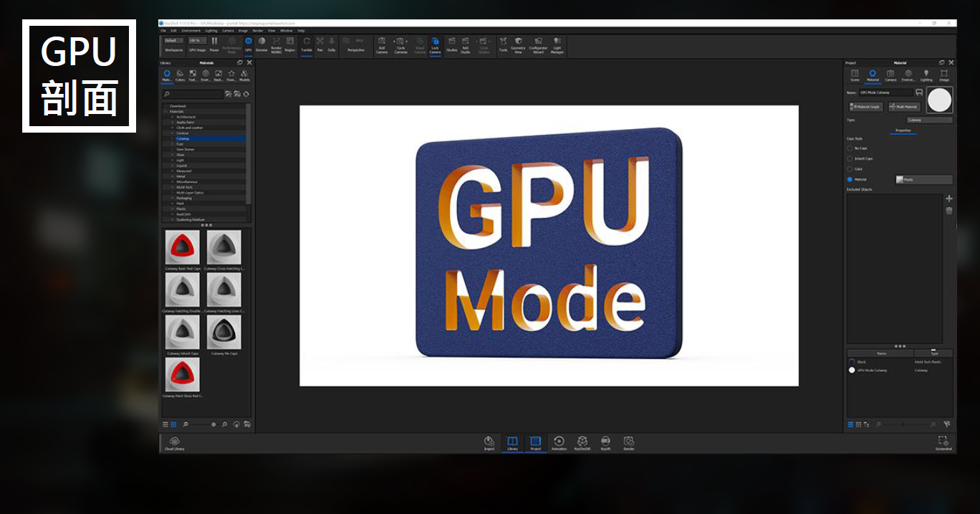
Task: Open the Project Camera tab
Action: 890,75
